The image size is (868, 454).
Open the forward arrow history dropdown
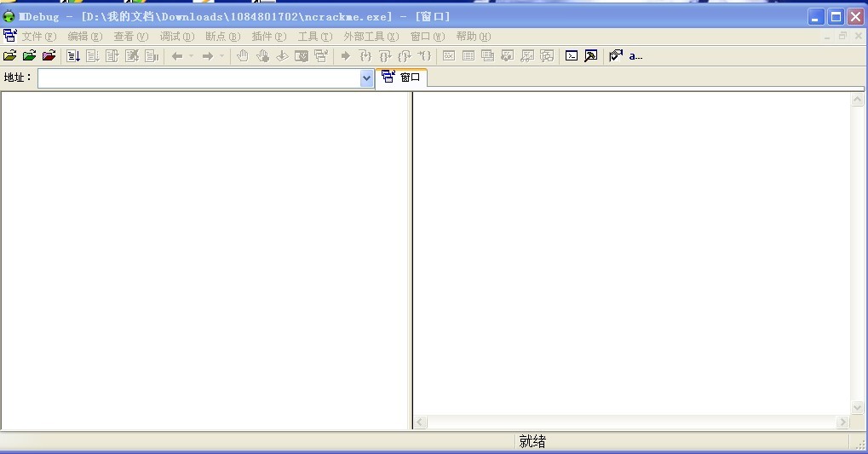(x=222, y=56)
